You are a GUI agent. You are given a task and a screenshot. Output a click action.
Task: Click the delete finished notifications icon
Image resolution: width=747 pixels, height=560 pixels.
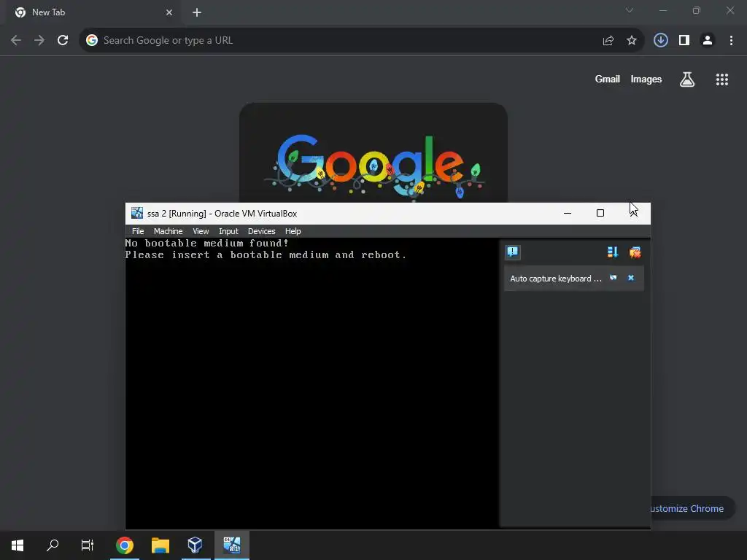[x=635, y=252]
